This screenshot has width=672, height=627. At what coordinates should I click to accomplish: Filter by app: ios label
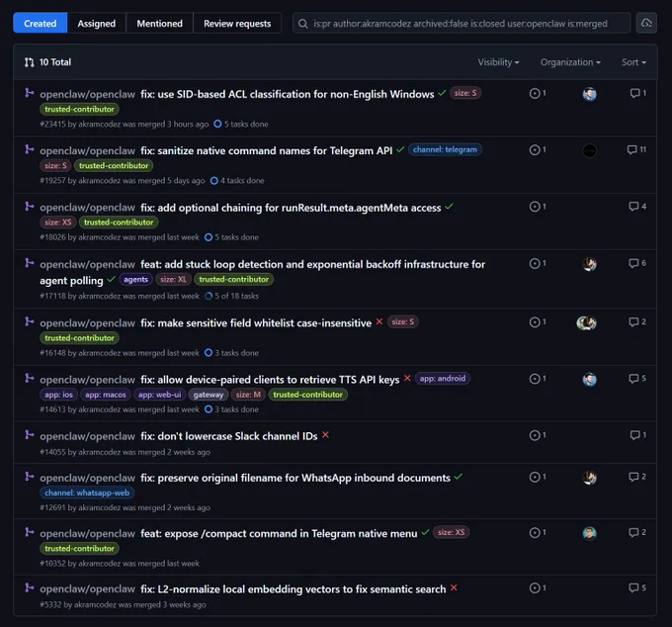coord(58,395)
